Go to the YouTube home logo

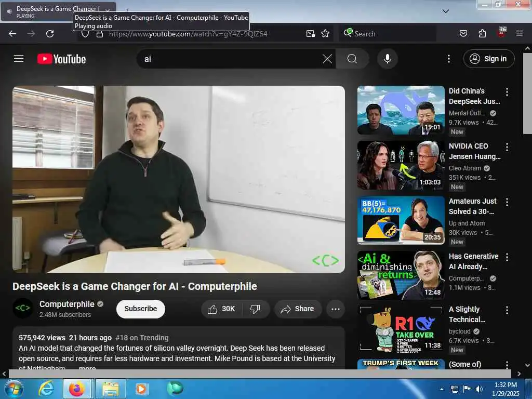(x=61, y=59)
